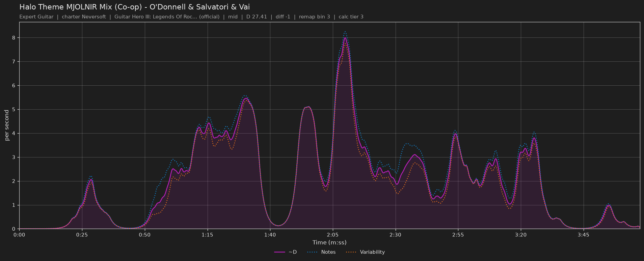Click the 2:55 x-axis tick label

coord(458,235)
